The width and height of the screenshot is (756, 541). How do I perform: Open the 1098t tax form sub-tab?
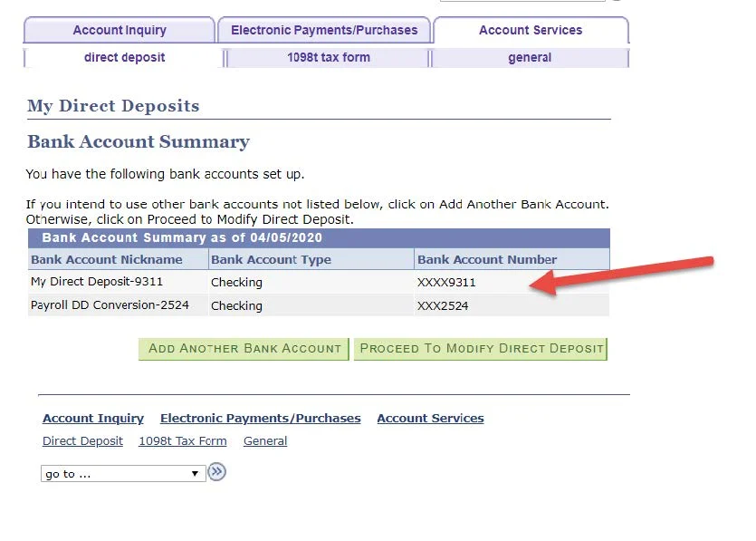(324, 57)
